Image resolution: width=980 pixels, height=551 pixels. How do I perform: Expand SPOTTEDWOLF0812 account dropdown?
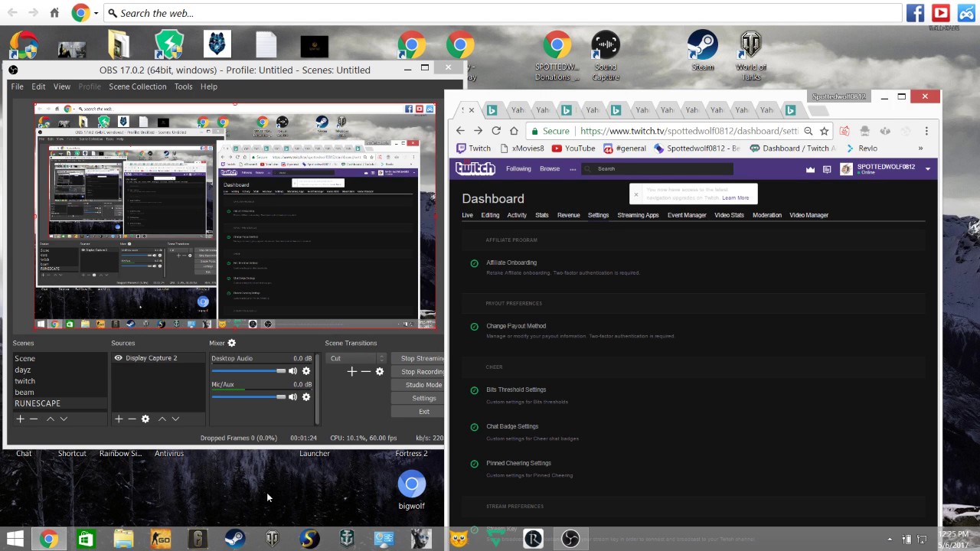coord(928,169)
